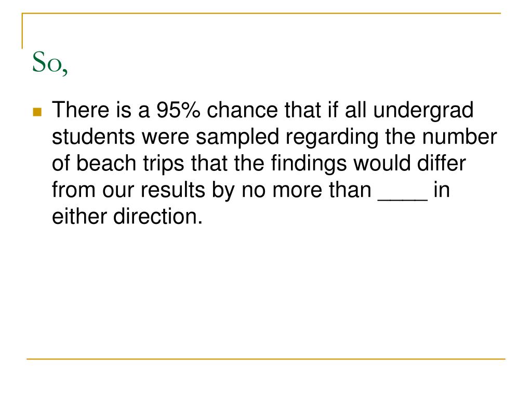Click the green "So," slide title
Viewport: 532px width, 399px height.
click(50, 63)
